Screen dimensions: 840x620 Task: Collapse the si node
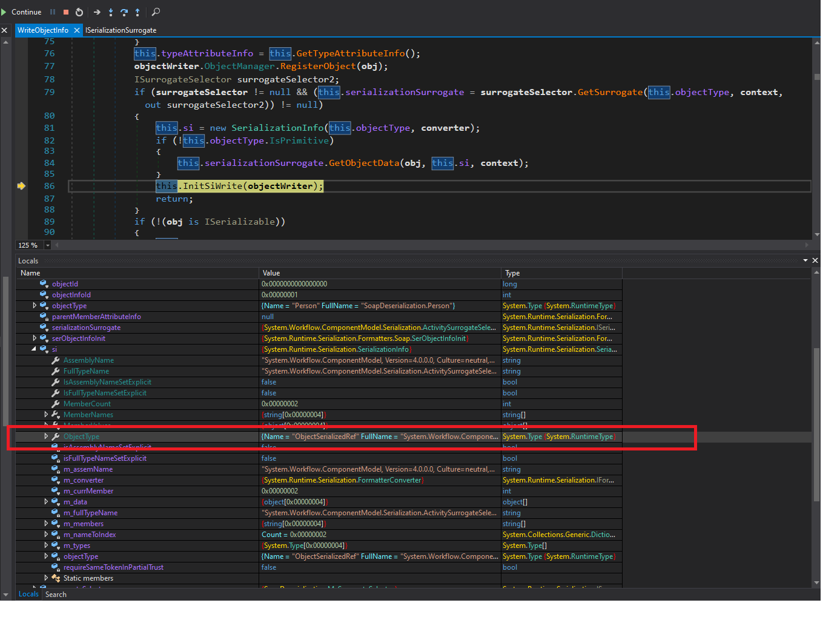tap(35, 349)
